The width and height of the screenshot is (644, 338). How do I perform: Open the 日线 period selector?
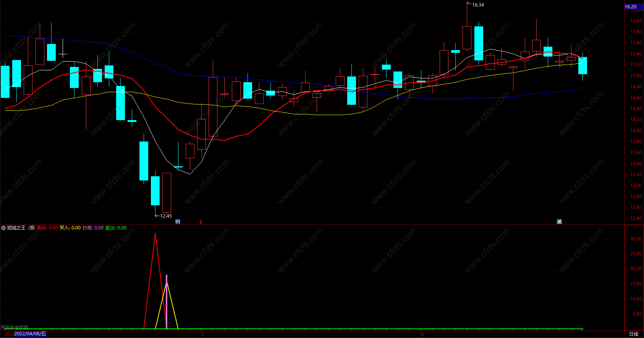click(x=634, y=334)
